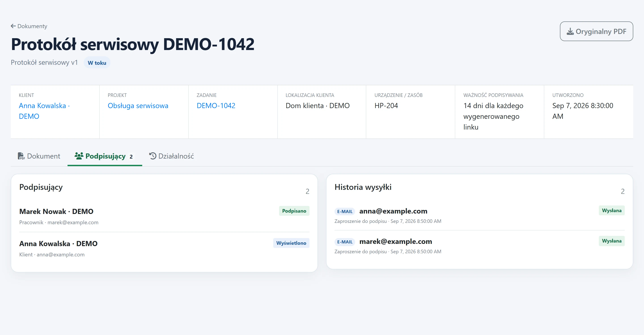This screenshot has height=335, width=644.
Task: Click device value HP-204
Action: pos(386,106)
